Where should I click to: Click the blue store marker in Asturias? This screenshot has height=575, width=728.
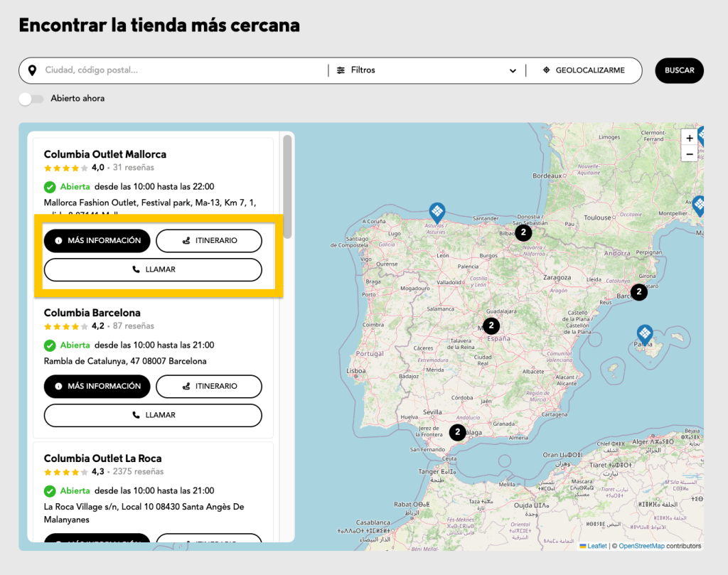(x=437, y=213)
